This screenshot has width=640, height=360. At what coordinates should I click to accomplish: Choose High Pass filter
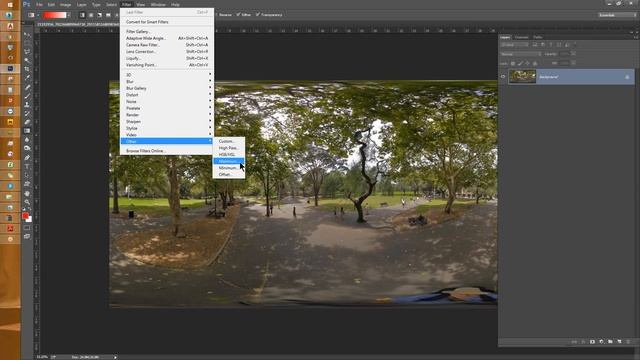229,148
